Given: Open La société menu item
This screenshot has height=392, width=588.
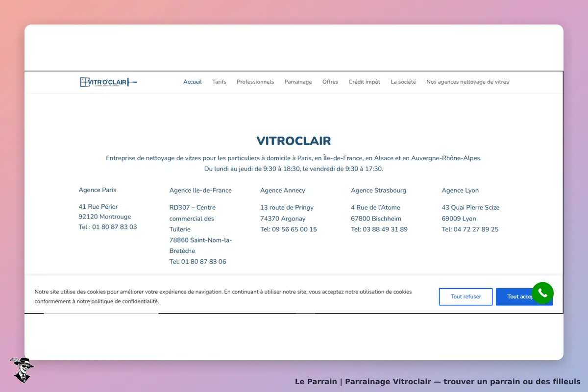Looking at the screenshot, I should point(403,82).
